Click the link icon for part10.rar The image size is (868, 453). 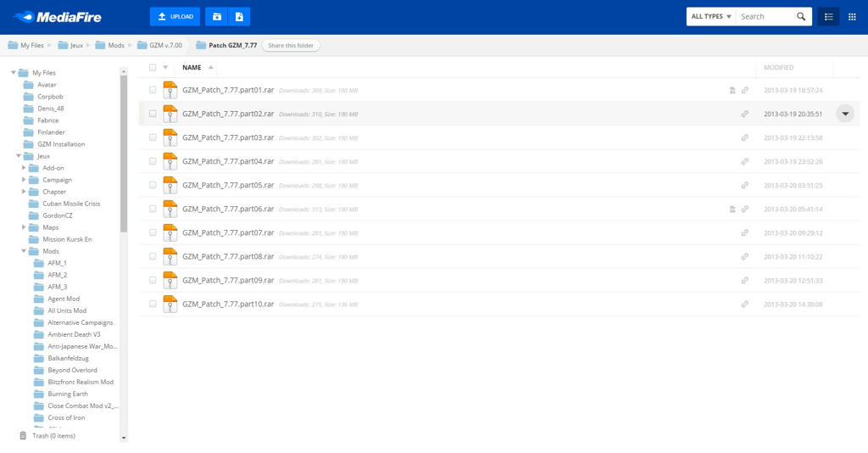[745, 305]
